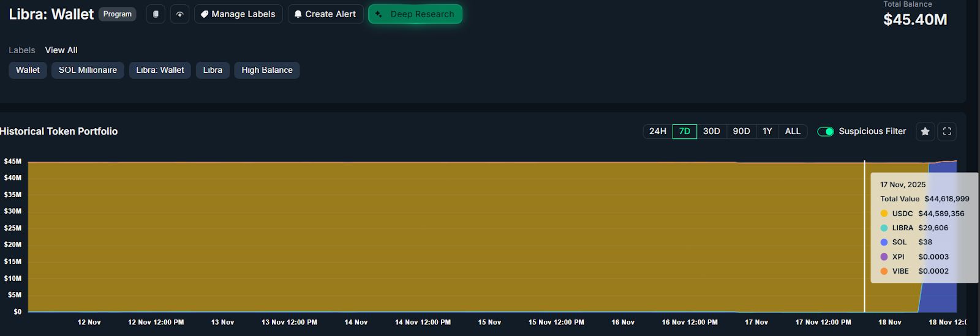Select the 7D time range
Image resolution: width=980 pixels, height=336 pixels.
coord(684,132)
